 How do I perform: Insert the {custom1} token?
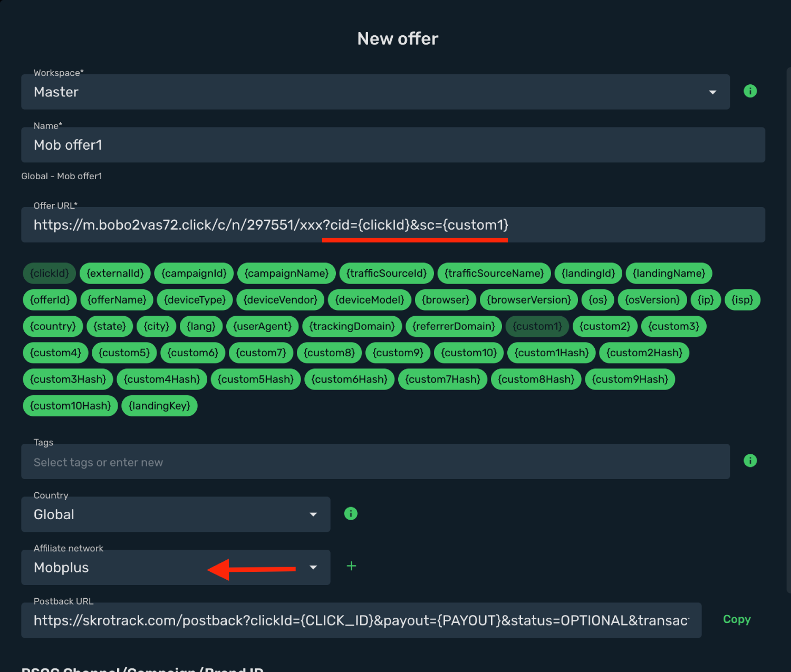click(537, 326)
